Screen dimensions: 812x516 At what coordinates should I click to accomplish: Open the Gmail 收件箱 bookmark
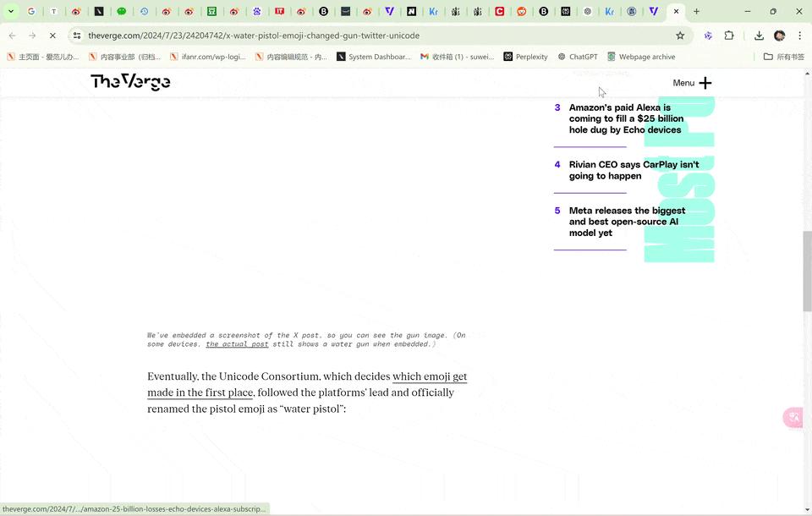click(x=457, y=57)
